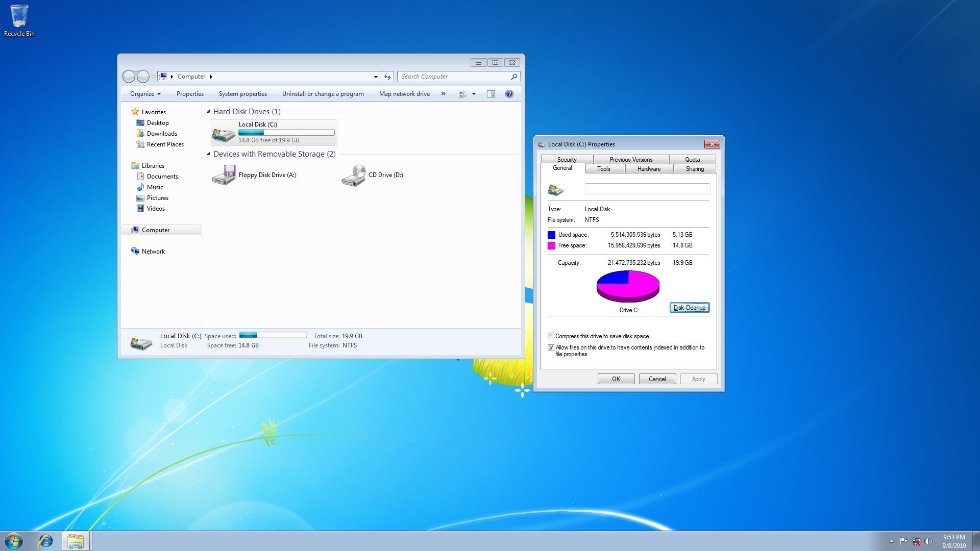Viewport: 980px width, 551px height.
Task: Click the network status icon in tray
Action: pyautogui.click(x=916, y=541)
